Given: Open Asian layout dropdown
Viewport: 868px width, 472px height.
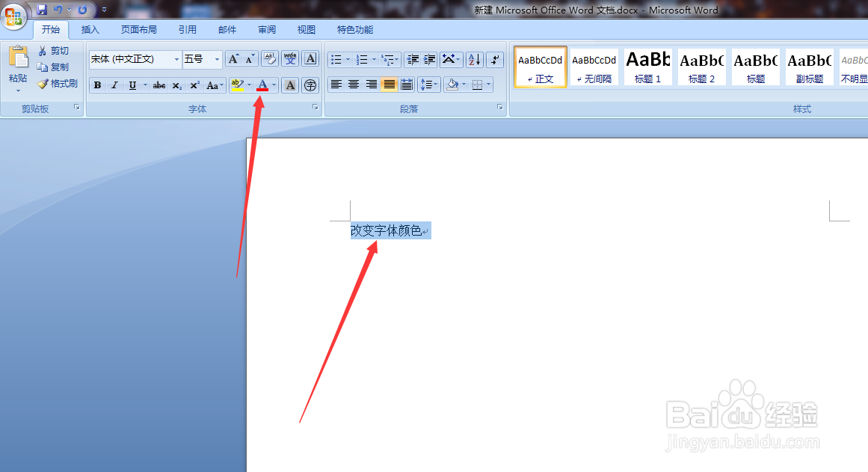Looking at the screenshot, I should click(451, 59).
